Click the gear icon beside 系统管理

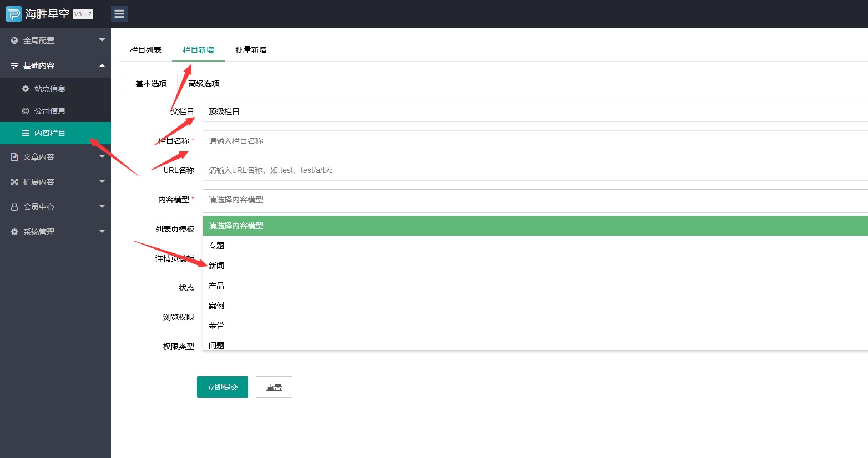14,232
